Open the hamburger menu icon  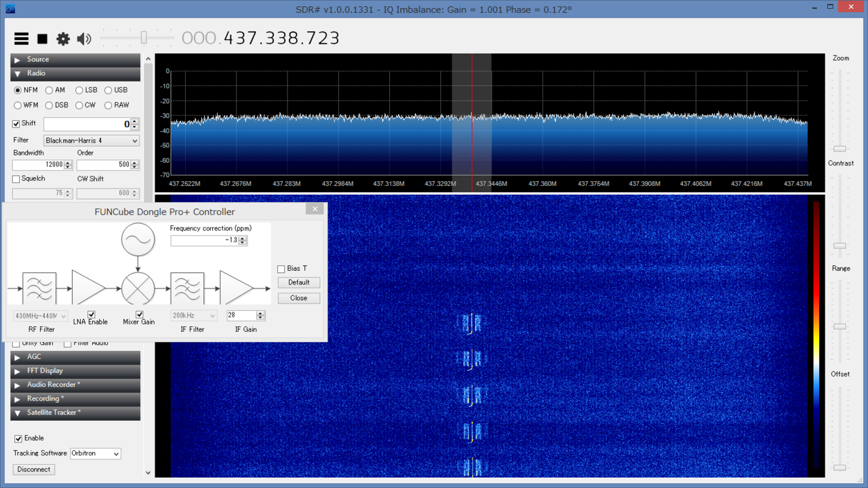tap(22, 39)
